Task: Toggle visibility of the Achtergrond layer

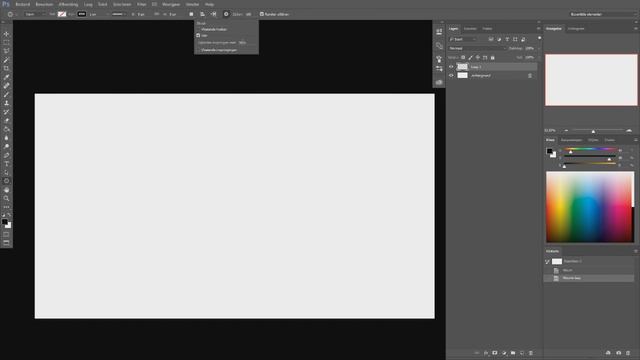Action: pyautogui.click(x=451, y=76)
